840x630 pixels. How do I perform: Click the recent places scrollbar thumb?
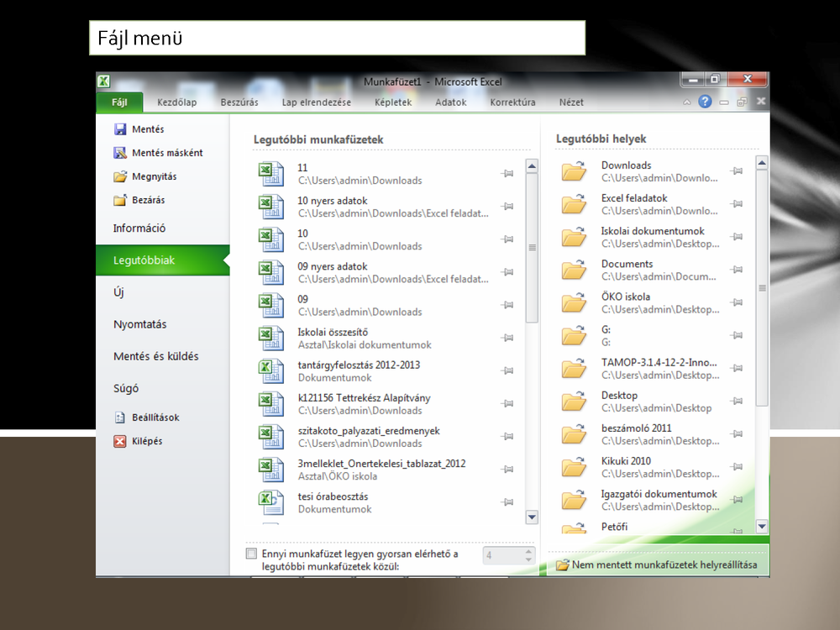coord(762,288)
